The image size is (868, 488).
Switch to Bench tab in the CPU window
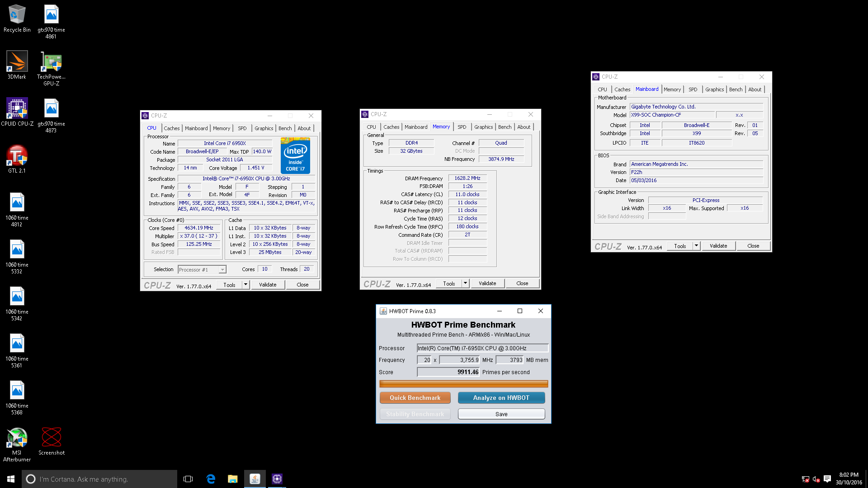tap(285, 128)
